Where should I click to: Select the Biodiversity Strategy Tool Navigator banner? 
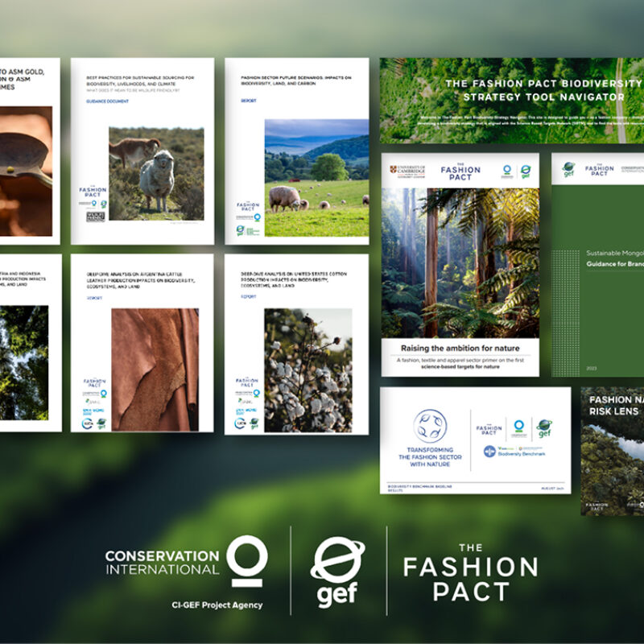(512, 100)
